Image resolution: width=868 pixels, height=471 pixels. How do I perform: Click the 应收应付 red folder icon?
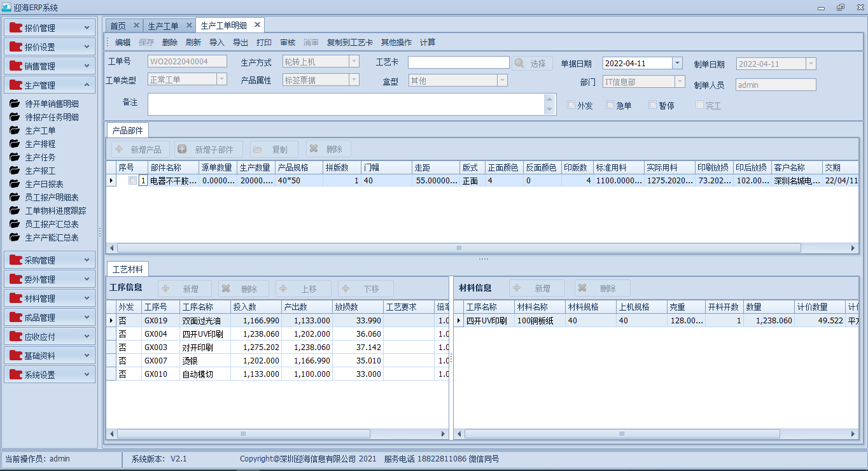point(16,337)
